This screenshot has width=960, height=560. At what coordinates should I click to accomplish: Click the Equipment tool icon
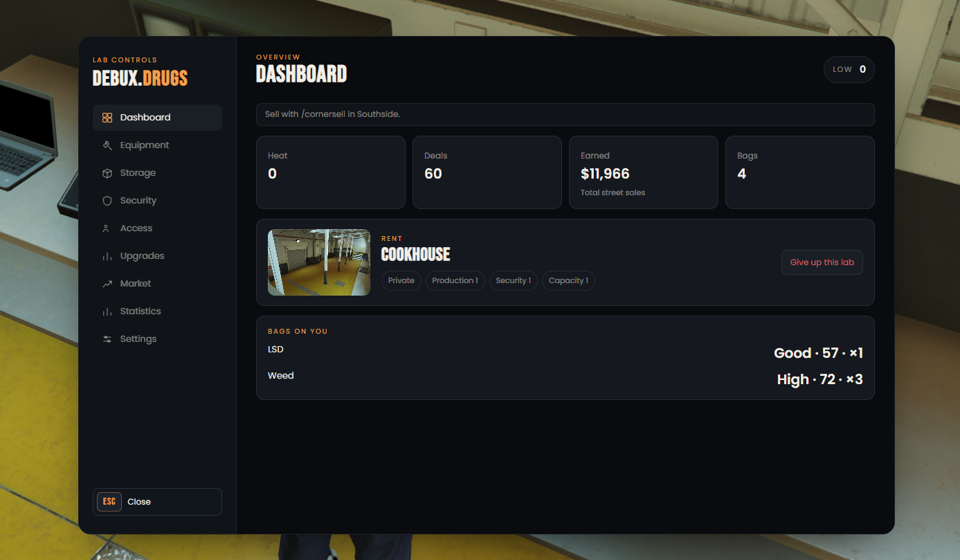click(107, 145)
